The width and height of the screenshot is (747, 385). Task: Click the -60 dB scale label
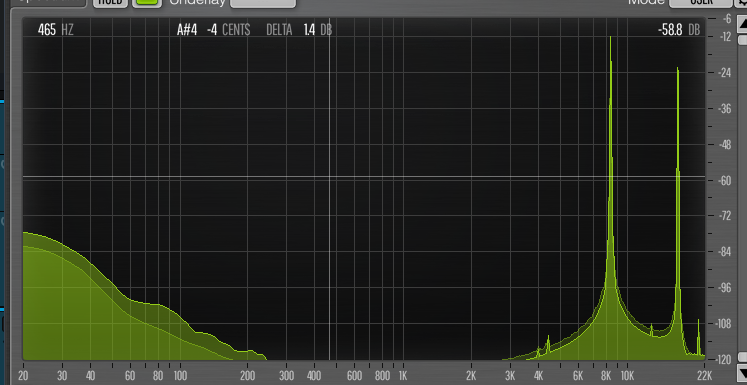pos(724,181)
